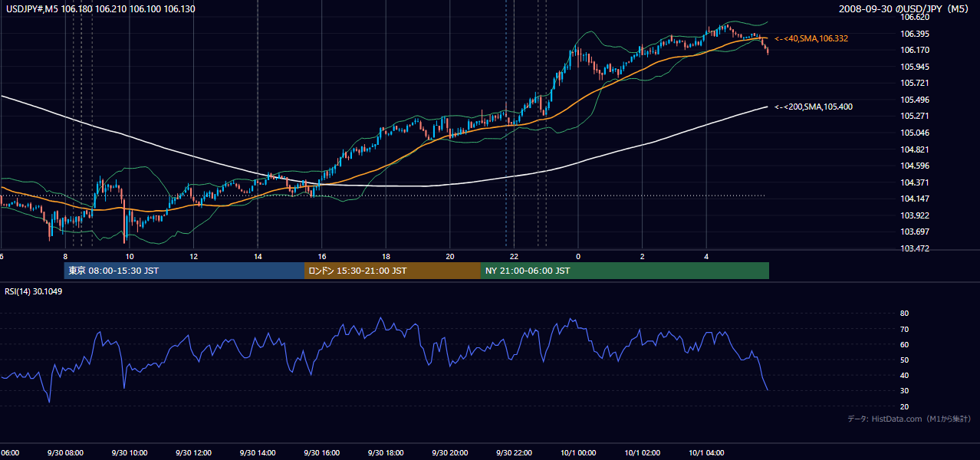Click price axis label 106.620

tap(916, 16)
